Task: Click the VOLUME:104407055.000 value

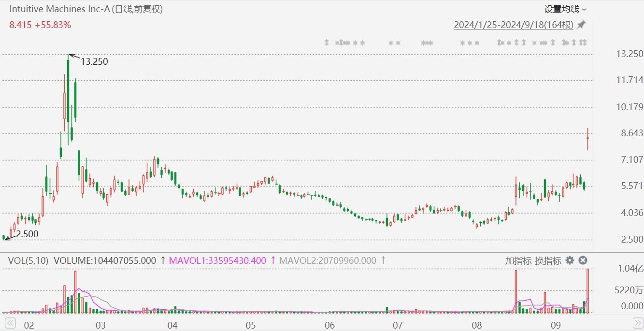Action: 105,260
